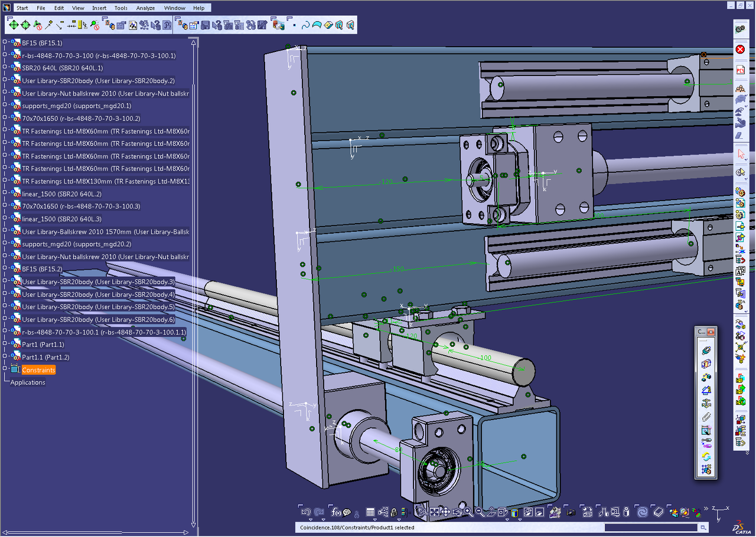Click the Zoom In magnifier

click(468, 512)
